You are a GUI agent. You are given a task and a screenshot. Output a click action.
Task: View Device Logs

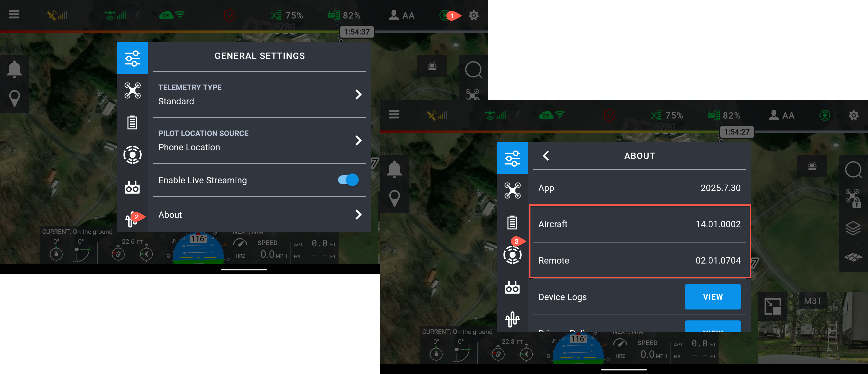point(713,297)
